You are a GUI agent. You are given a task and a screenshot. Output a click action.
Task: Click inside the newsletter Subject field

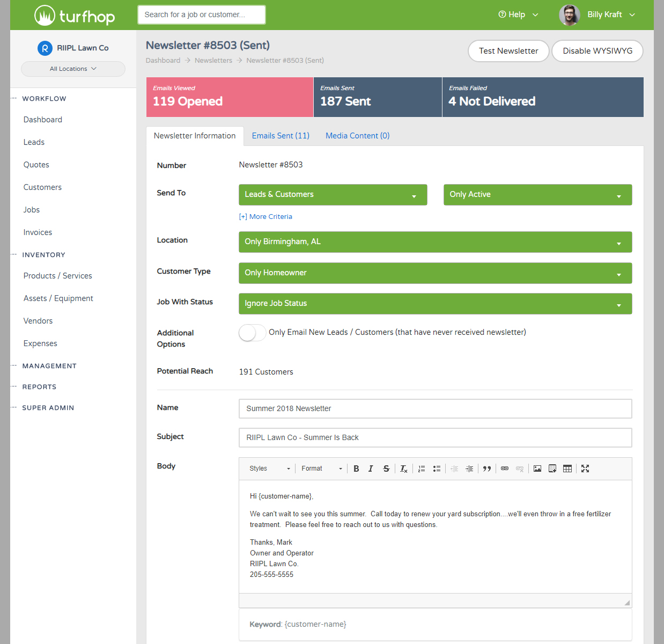click(435, 437)
